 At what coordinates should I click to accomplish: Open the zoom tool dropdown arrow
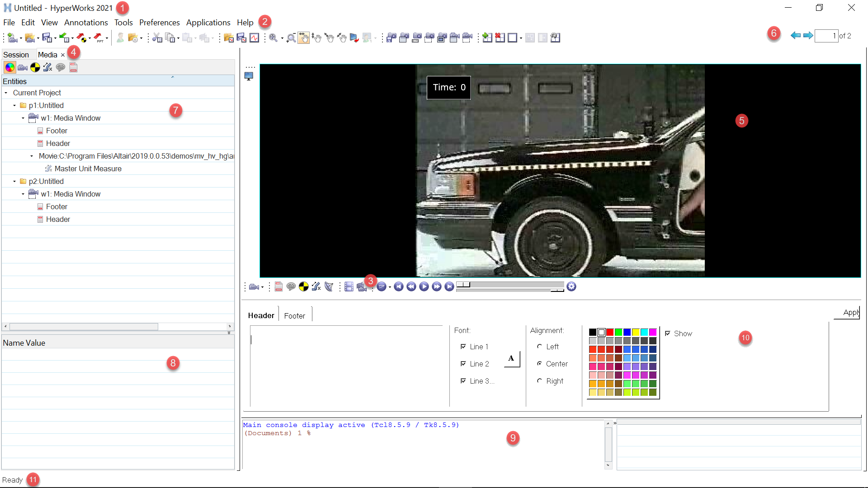282,39
